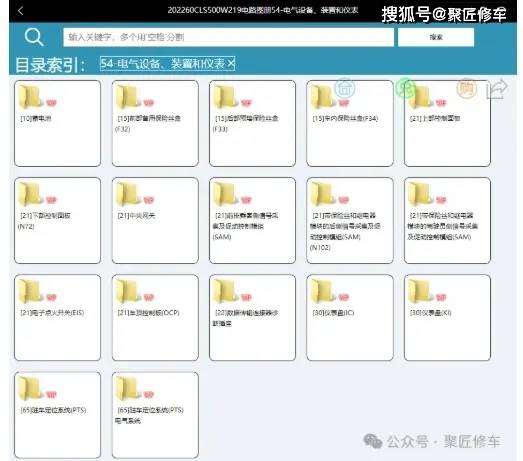Open the [21] overhead control panel OCP folder
Screen dimensions: 523x461
click(x=155, y=318)
